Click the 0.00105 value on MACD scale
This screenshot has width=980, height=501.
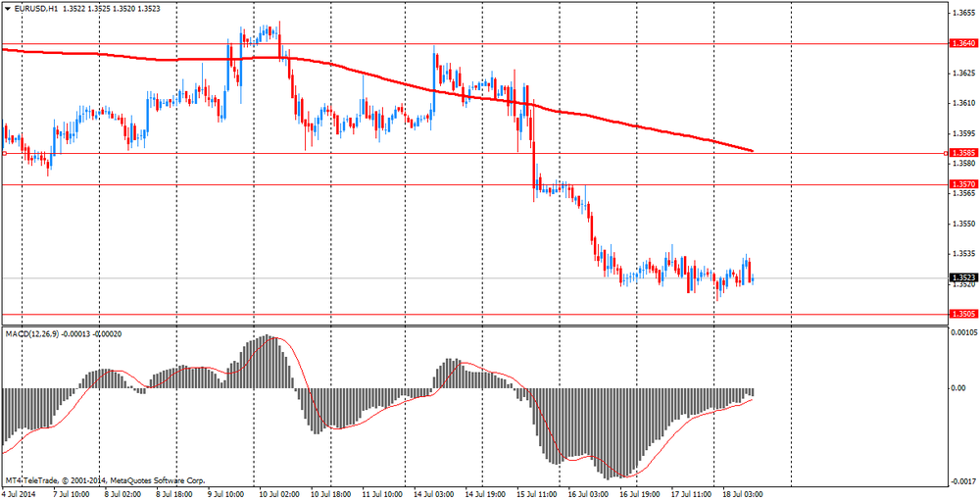tap(961, 335)
